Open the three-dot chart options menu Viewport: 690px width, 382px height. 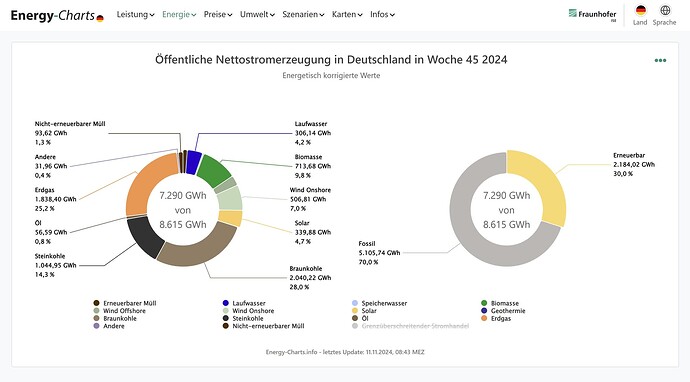660,60
